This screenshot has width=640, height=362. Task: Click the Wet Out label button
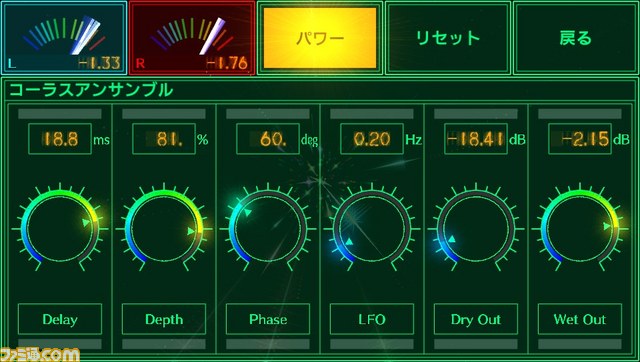point(580,319)
